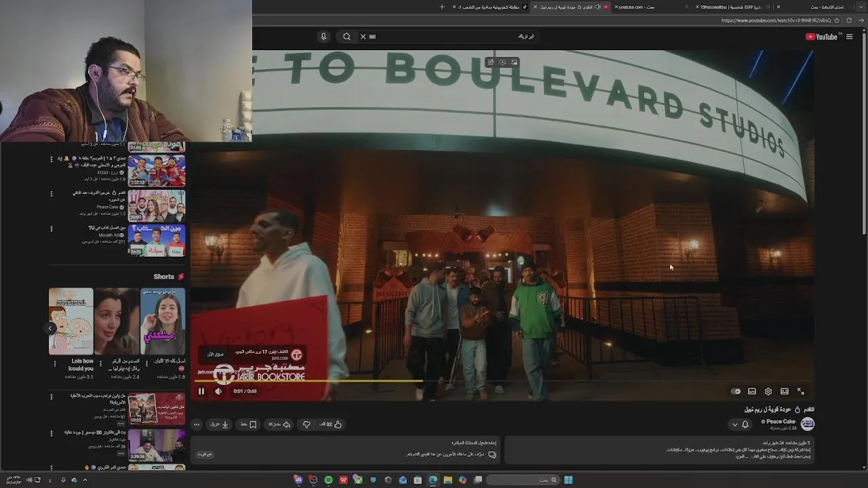Screen dimensions: 868x488
Task: Open the taskbar microphone tray icon
Action: (x=63, y=480)
